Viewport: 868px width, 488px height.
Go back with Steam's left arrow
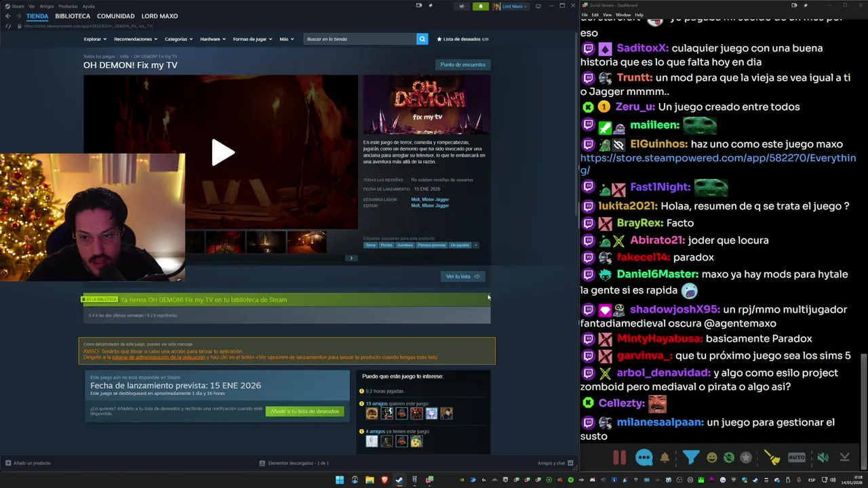click(x=8, y=16)
